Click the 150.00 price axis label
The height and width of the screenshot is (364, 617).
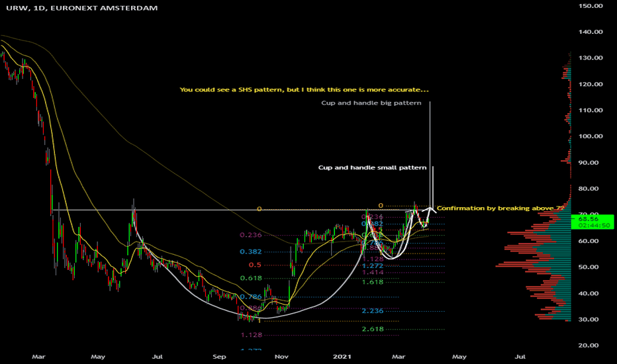tap(591, 6)
